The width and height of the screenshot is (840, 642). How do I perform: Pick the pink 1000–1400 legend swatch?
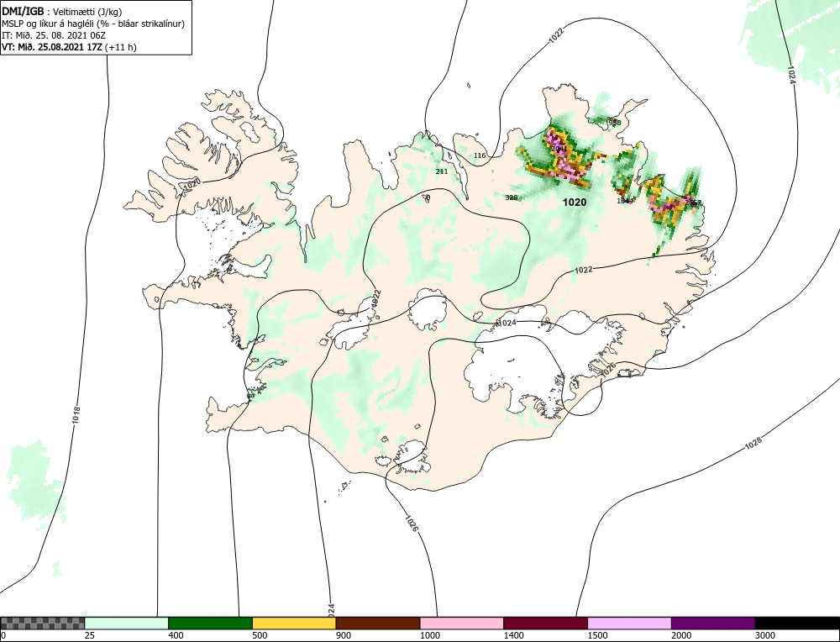tap(462, 624)
